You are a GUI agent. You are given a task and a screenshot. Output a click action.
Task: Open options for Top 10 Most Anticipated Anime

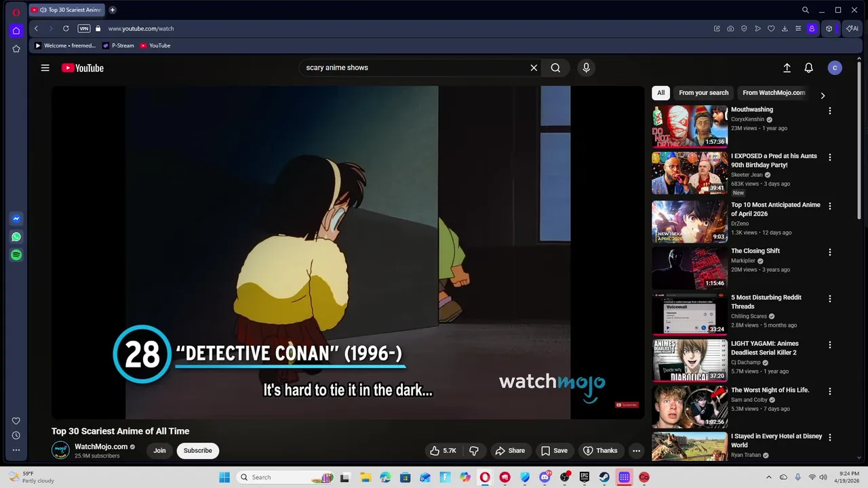click(829, 206)
